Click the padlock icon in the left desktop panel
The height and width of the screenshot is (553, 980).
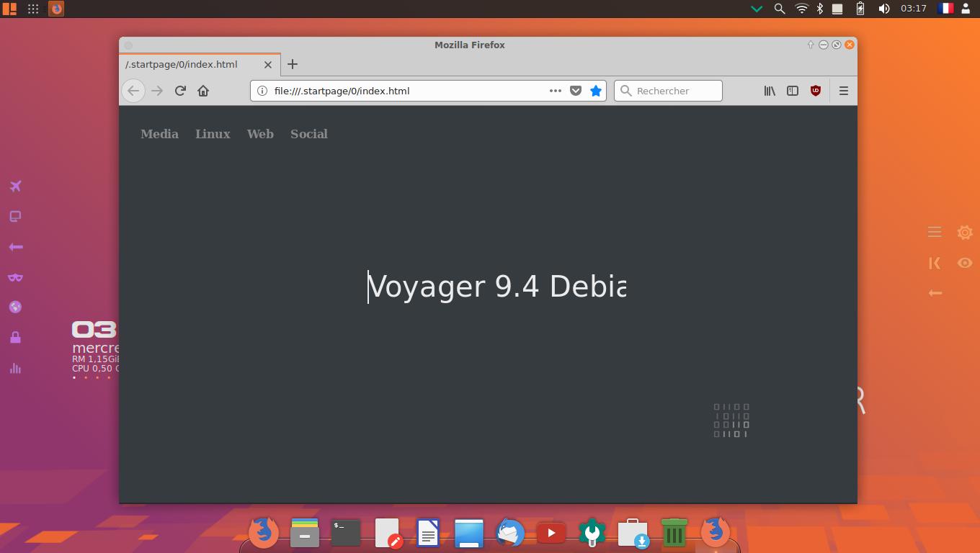15,338
